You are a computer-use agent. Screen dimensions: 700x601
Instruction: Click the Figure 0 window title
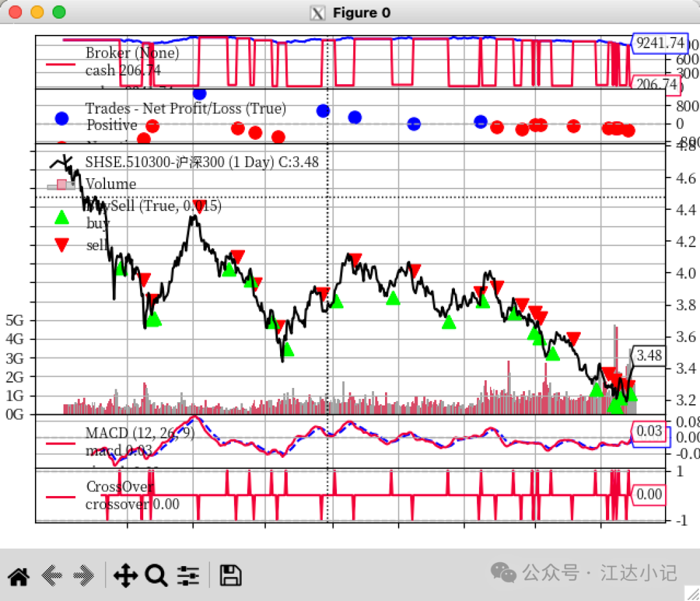click(x=361, y=13)
